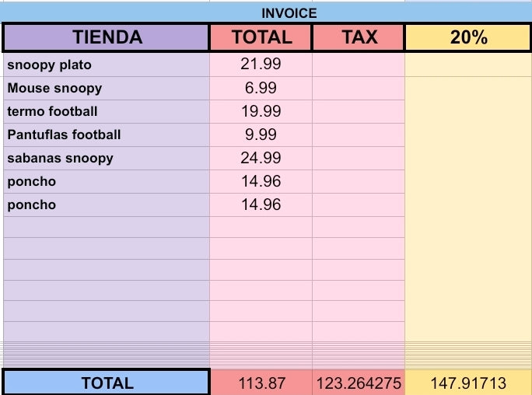Select the 24.99 price cell
532x395 pixels.
(x=261, y=158)
